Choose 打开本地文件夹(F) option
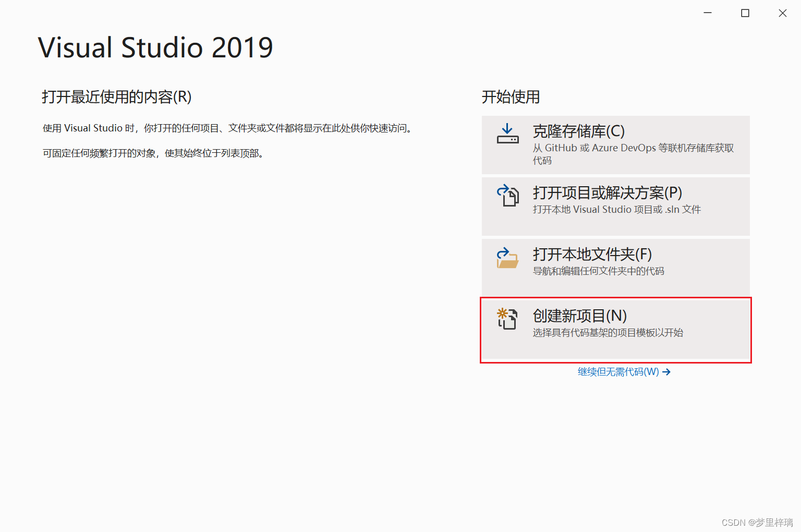The image size is (801, 532). coord(615,268)
